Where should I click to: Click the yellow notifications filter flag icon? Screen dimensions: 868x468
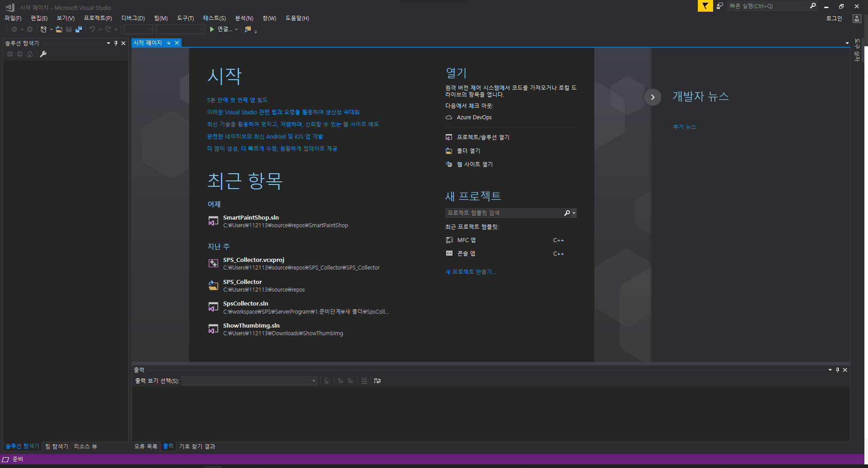(x=705, y=6)
